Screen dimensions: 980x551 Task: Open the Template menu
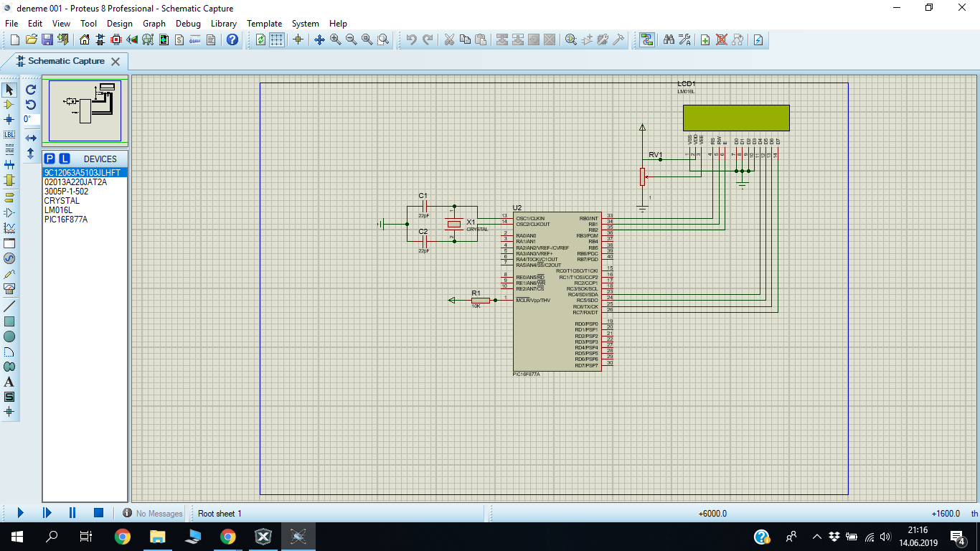(x=265, y=24)
